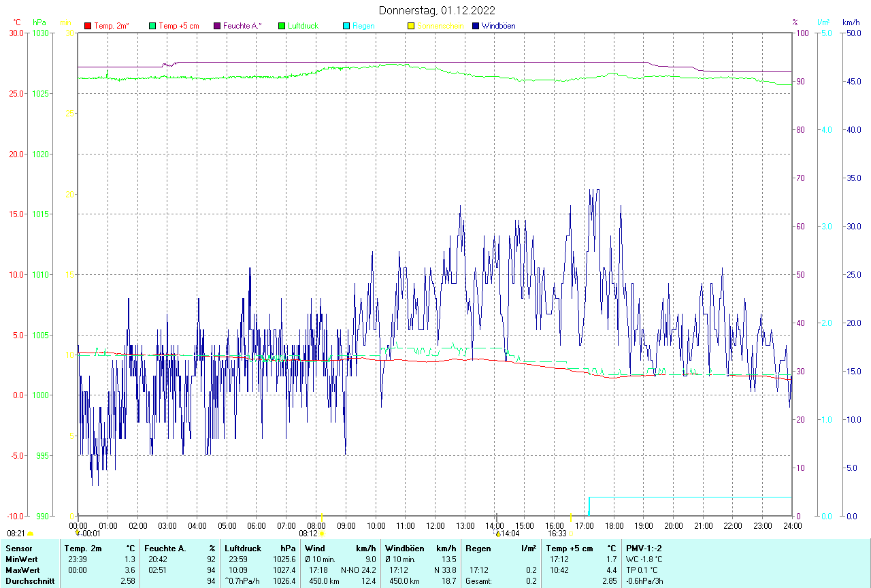Select the 'Feuchte A.*' legend label
The height and width of the screenshot is (588, 871).
(242, 26)
